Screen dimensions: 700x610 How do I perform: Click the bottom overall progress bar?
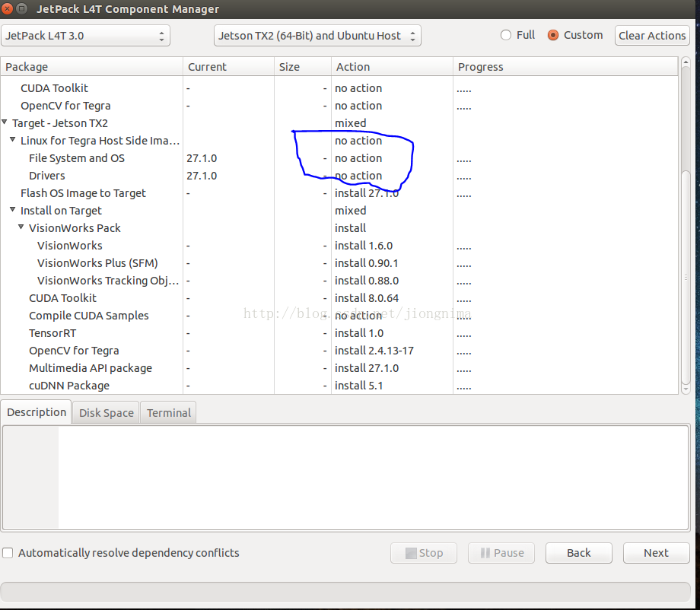coord(345,593)
